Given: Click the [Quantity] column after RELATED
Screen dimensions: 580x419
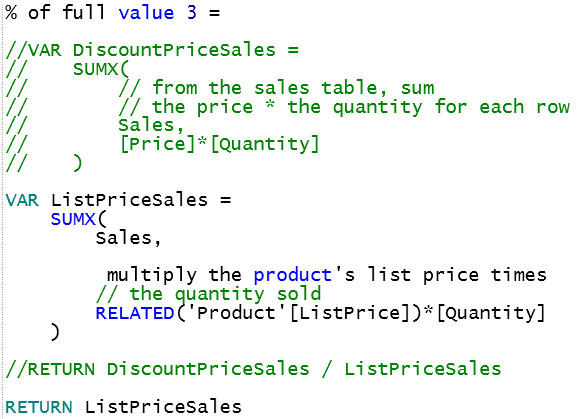Looking at the screenshot, I should coord(490,314).
